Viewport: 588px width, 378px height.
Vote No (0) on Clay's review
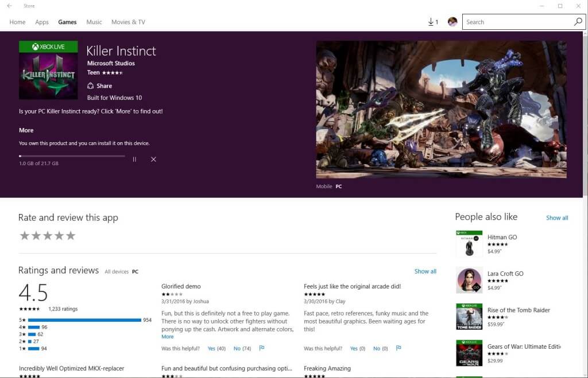click(381, 348)
